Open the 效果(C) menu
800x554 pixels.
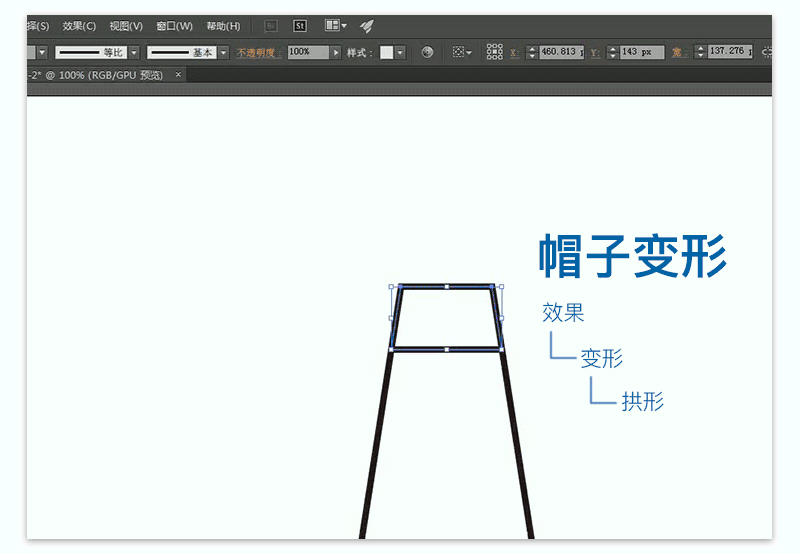pyautogui.click(x=79, y=26)
